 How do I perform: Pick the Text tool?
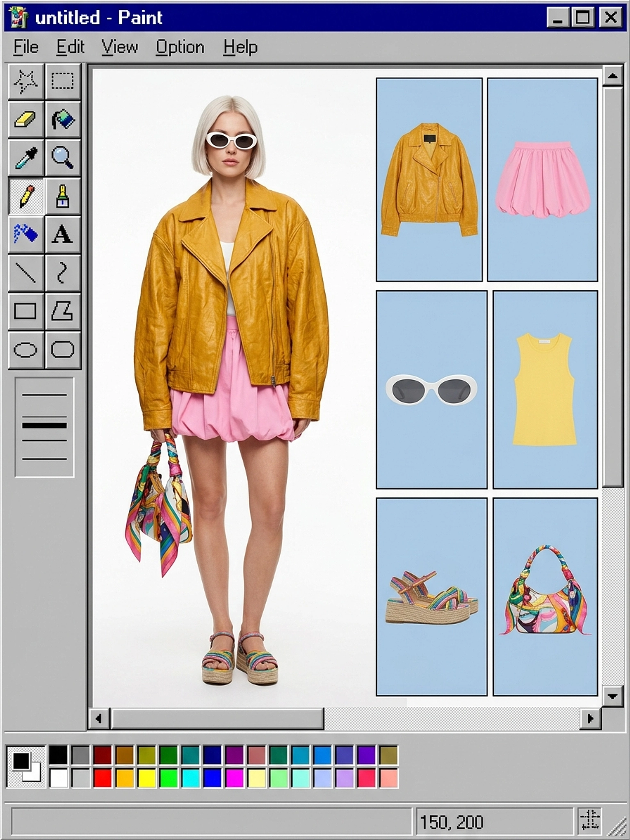point(63,234)
